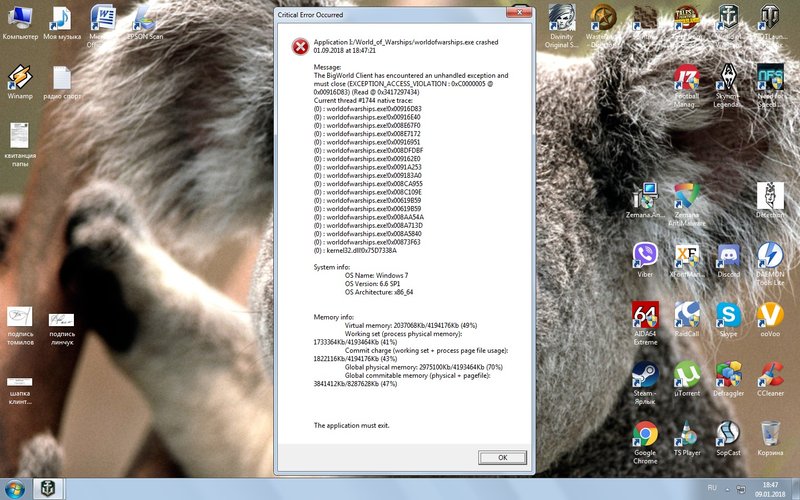
Task: Launch the Defraggler shortcut
Action: pos(729,379)
